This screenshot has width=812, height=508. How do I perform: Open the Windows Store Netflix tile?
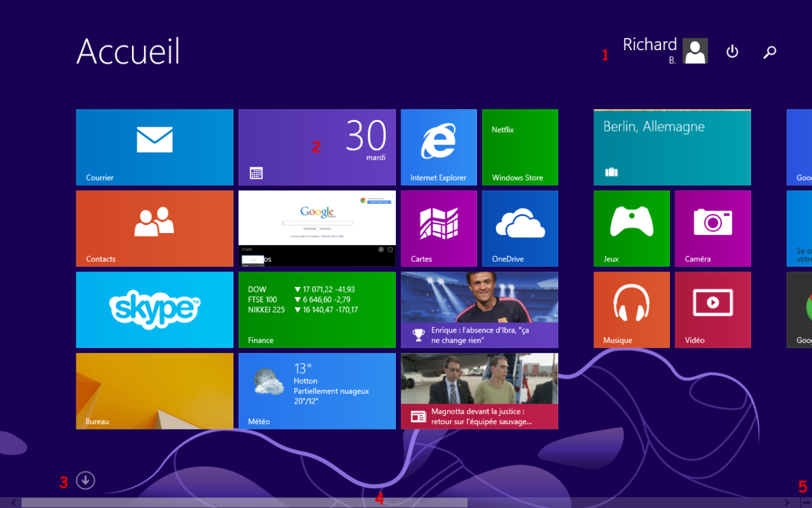520,147
